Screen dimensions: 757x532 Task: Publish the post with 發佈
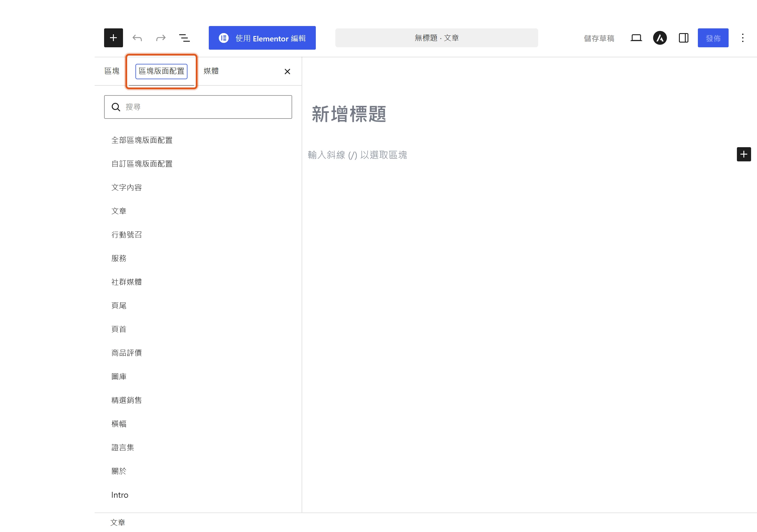[713, 38]
